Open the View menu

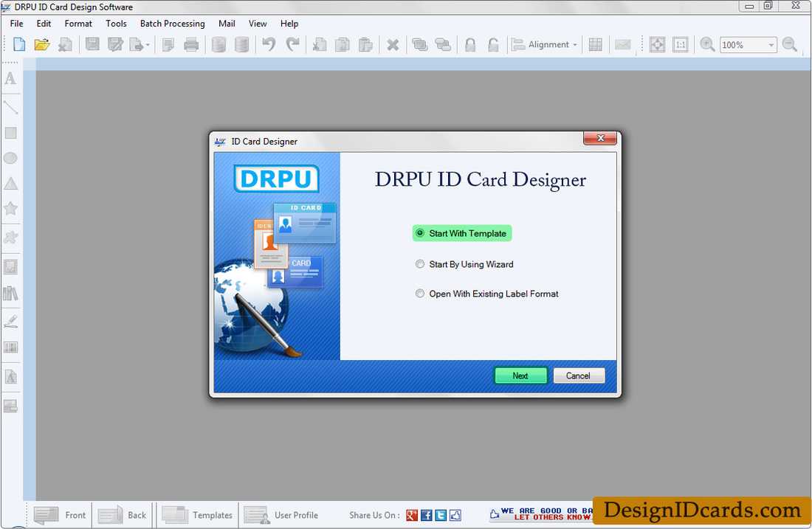coord(258,24)
